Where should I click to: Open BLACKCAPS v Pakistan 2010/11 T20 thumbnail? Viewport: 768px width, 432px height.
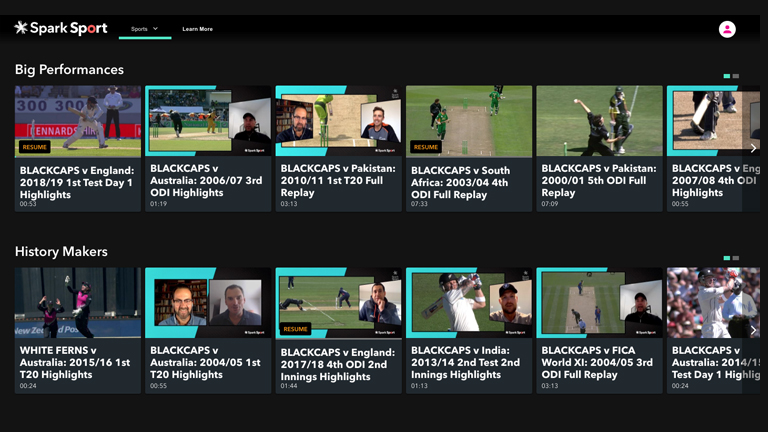click(x=338, y=121)
